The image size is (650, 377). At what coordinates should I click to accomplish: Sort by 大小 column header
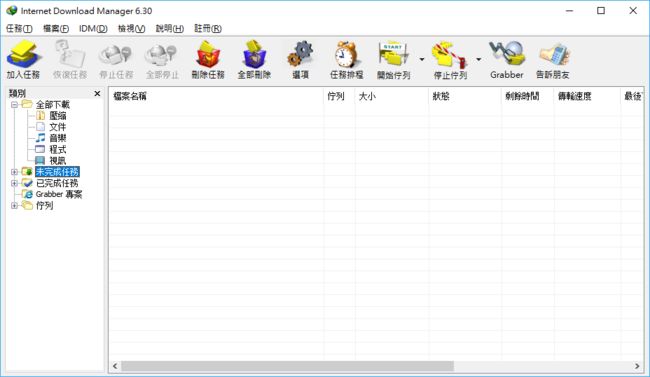pyautogui.click(x=391, y=96)
